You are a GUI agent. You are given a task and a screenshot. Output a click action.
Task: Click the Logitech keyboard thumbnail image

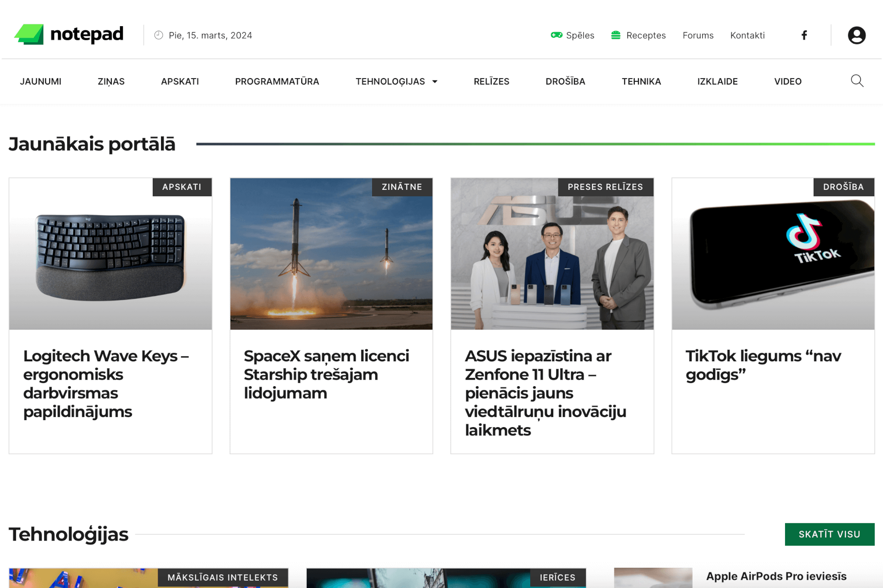point(110,257)
